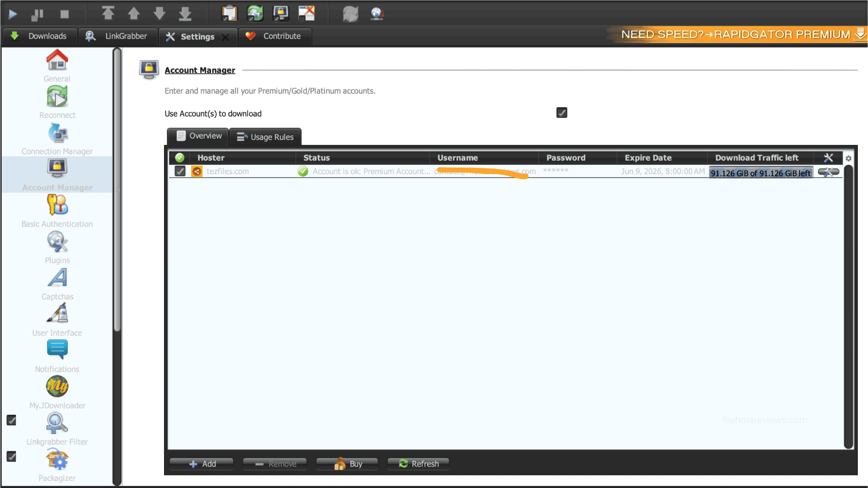The image size is (868, 488).
Task: Open Reconnect settings section
Action: pyautogui.click(x=57, y=102)
